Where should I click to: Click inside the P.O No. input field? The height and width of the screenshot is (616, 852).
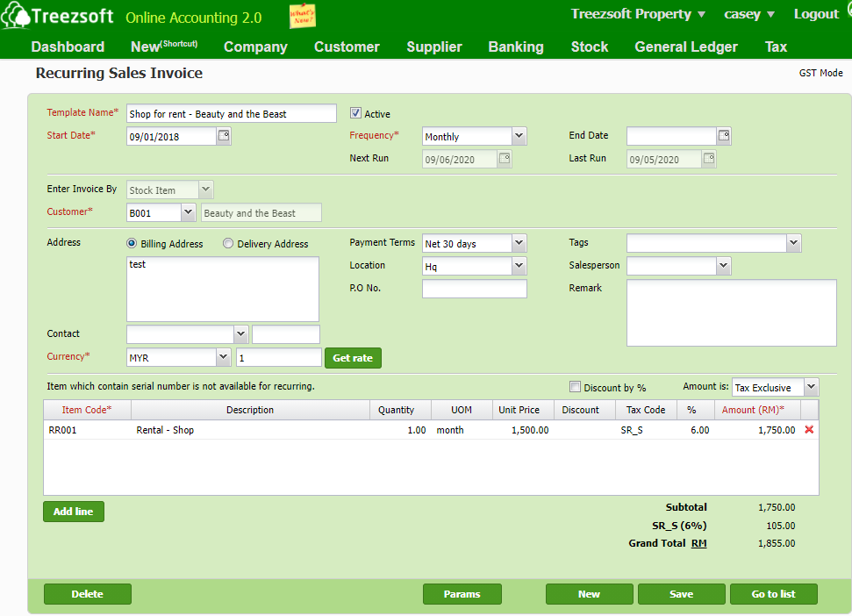[x=474, y=288]
